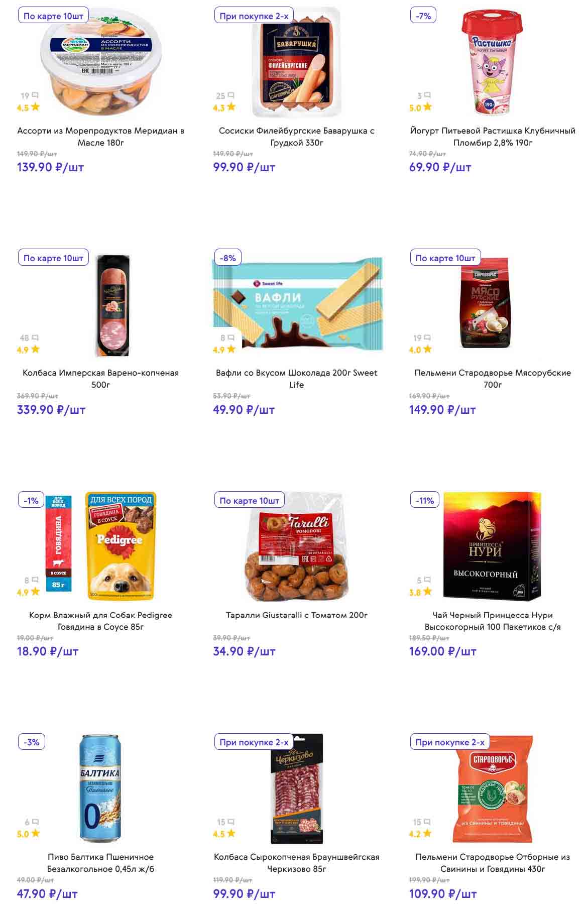
Task: Open Корм Влажный Pedigree Говядина title link
Action: click(x=100, y=621)
